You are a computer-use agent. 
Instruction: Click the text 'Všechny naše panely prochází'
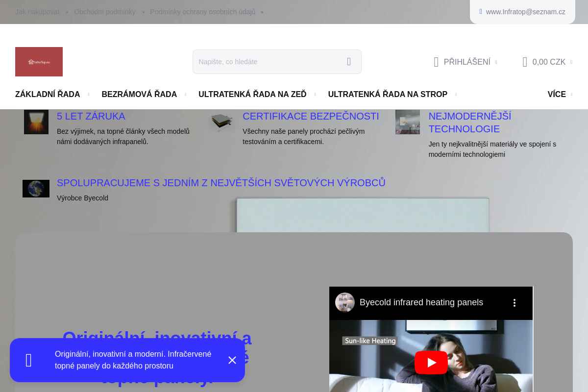pyautogui.click(x=304, y=136)
